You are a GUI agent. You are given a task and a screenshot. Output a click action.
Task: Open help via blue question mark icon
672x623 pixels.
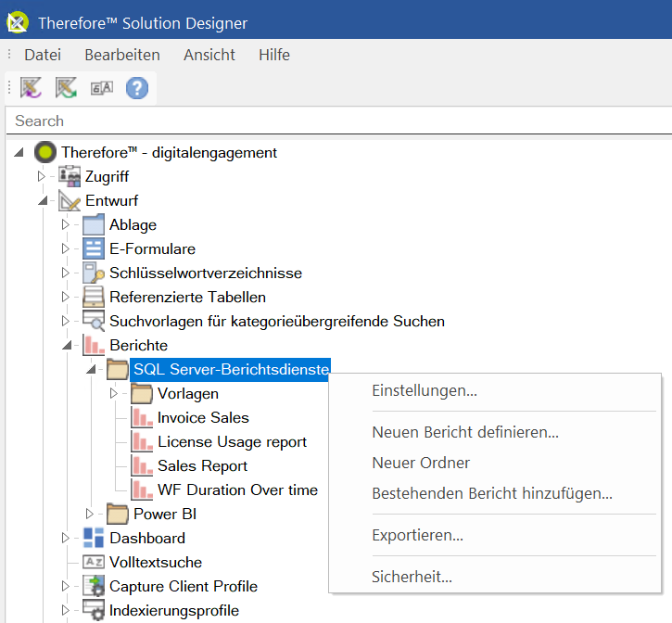coord(137,88)
